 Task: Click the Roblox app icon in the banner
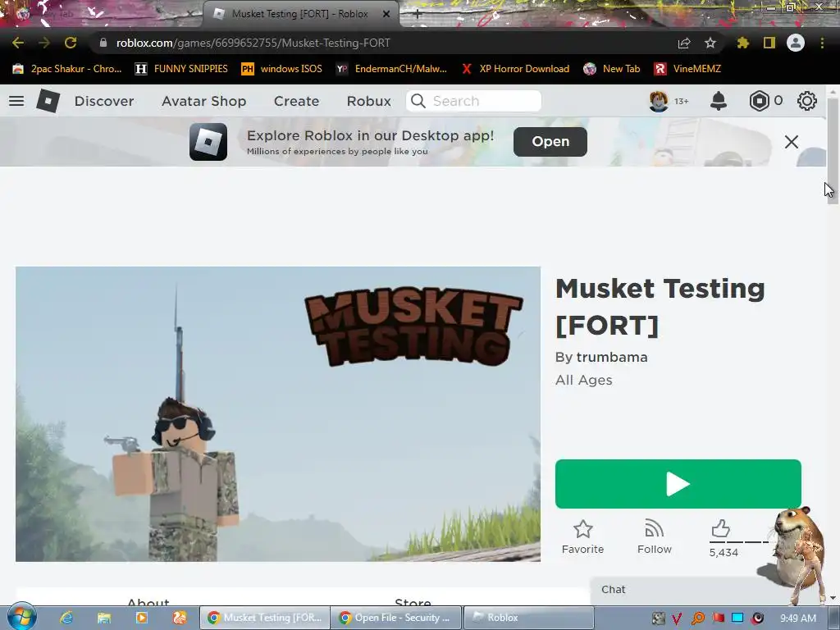(x=208, y=142)
